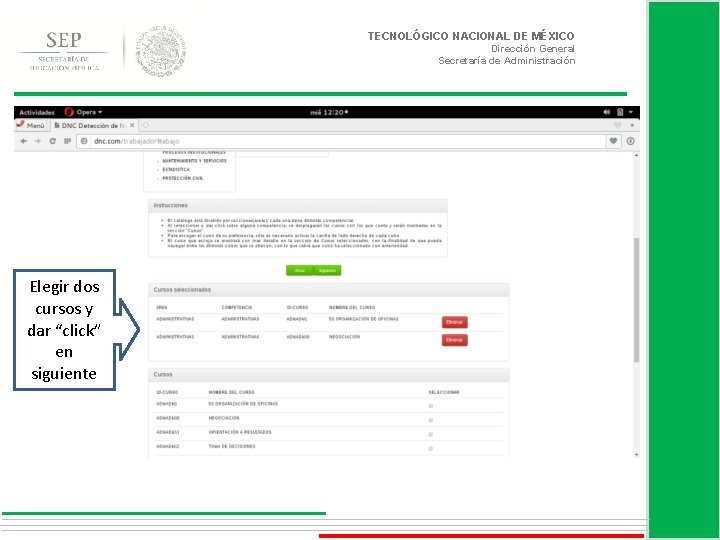Select Protección Civil area
720x540 pixels.
point(182,178)
